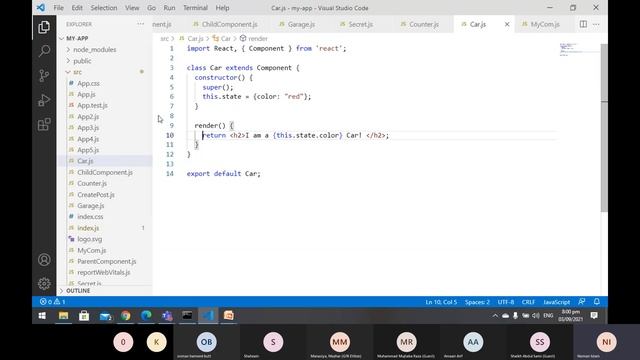Split the editor to the right
This screenshot has height=360, width=640.
click(583, 24)
